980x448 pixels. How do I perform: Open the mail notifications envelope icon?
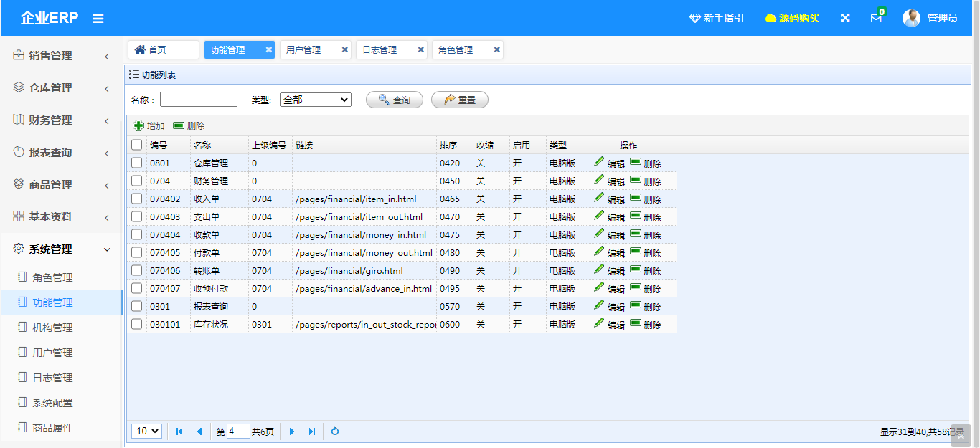tap(876, 19)
